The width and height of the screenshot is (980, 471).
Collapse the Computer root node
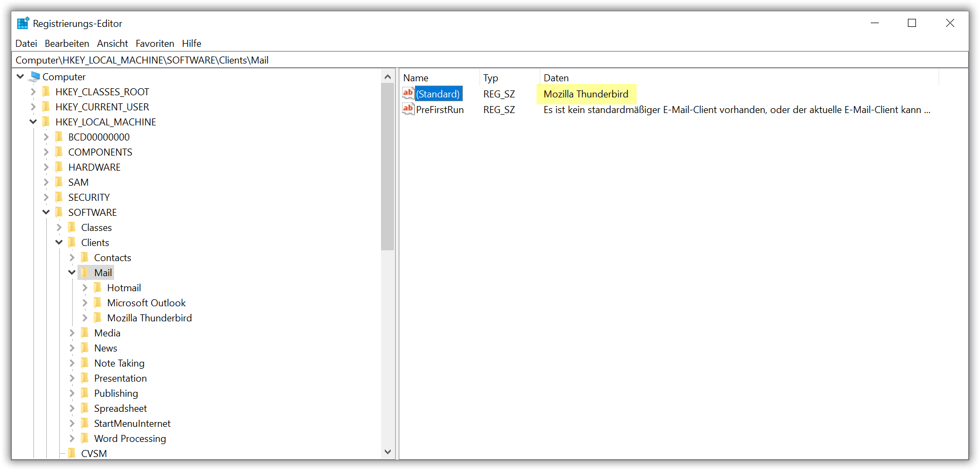coord(20,76)
